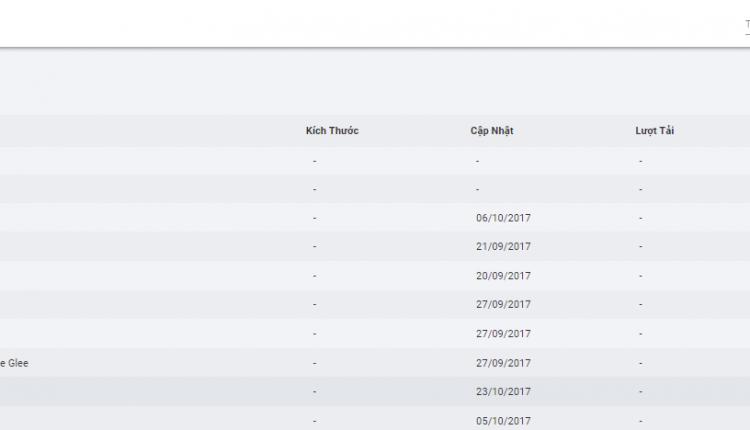Click Lượt Tải dash in 20/09/2017 row

coord(640,276)
